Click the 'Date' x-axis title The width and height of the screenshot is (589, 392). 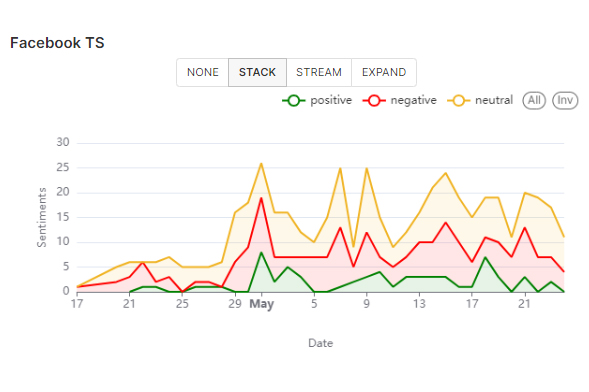click(320, 343)
